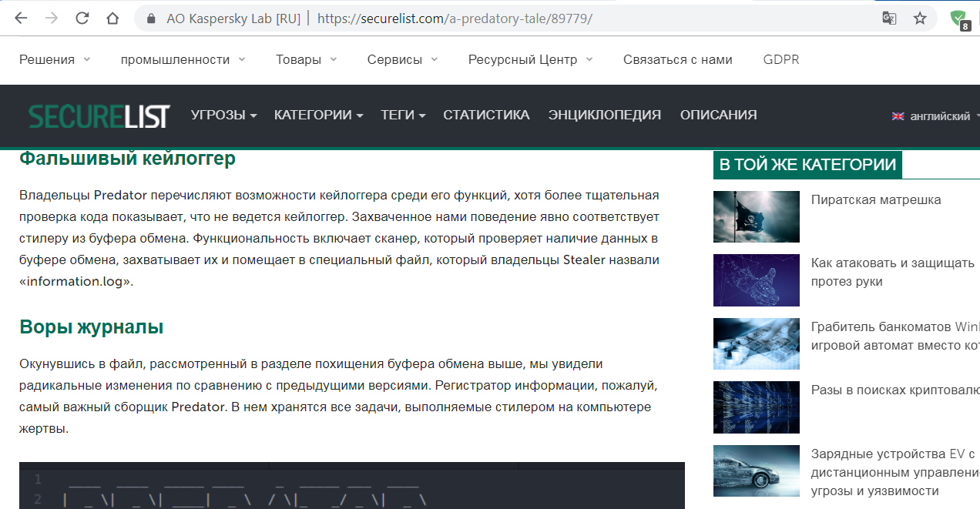Image resolution: width=980 pixels, height=509 pixels.
Task: Bookmark this page with star icon
Action: [920, 18]
